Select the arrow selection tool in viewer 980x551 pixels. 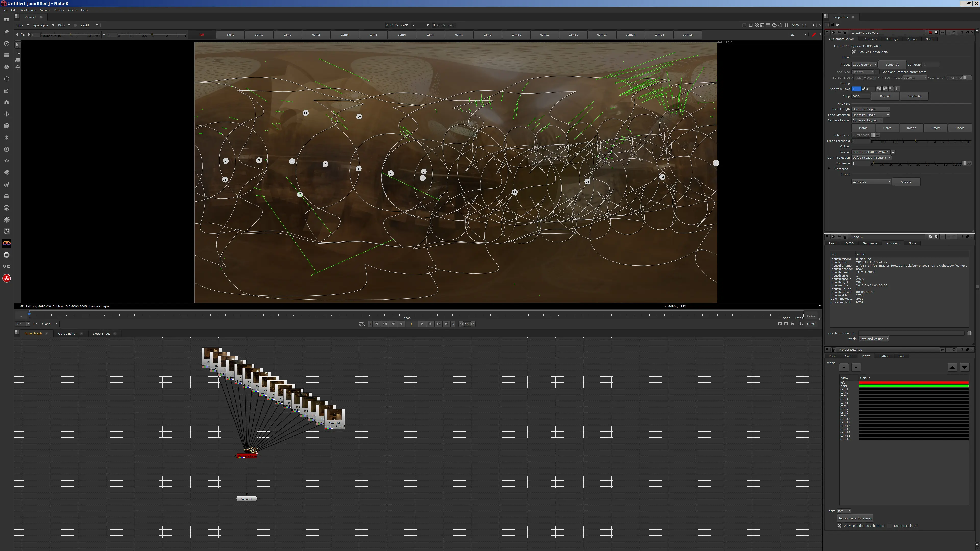[18, 45]
